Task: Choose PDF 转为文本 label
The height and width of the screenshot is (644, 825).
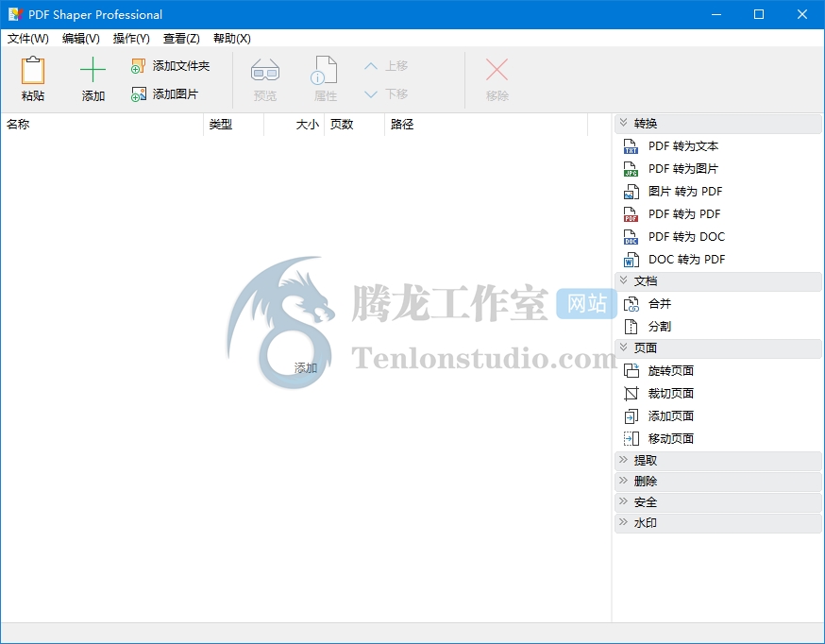Action: (683, 146)
